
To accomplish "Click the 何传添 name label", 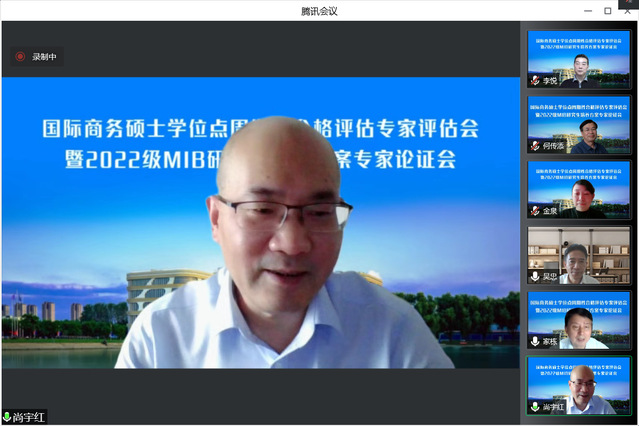I will (x=553, y=146).
